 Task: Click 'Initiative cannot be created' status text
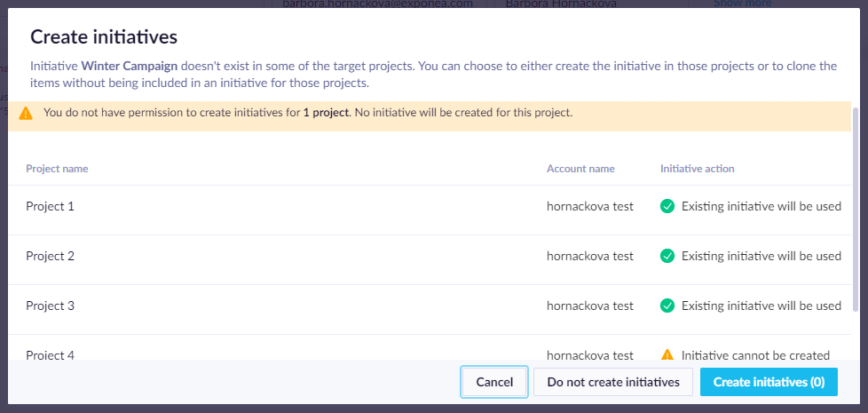point(755,354)
